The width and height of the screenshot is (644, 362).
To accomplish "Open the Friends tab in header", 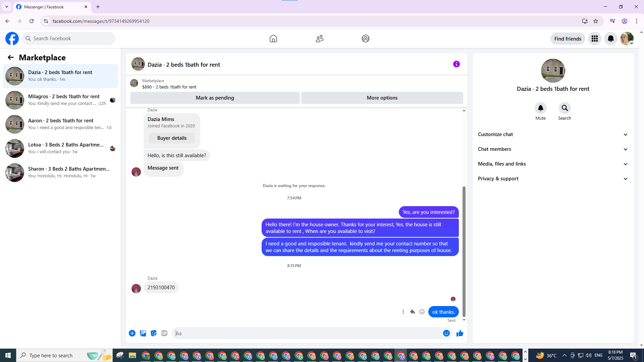I will click(319, 39).
